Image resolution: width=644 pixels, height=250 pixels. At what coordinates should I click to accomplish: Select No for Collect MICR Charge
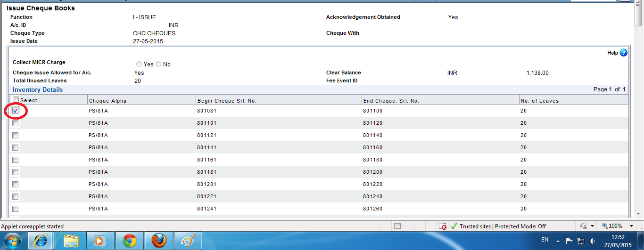click(x=158, y=64)
